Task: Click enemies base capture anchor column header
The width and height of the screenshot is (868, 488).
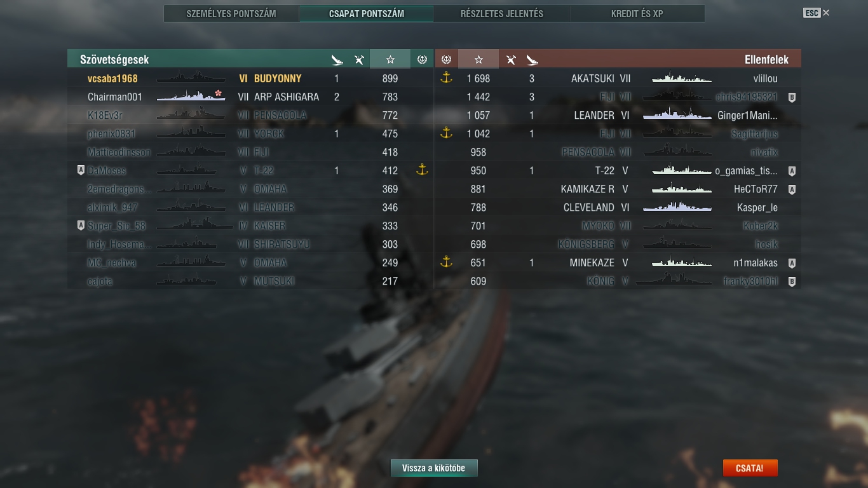Action: 446,60
